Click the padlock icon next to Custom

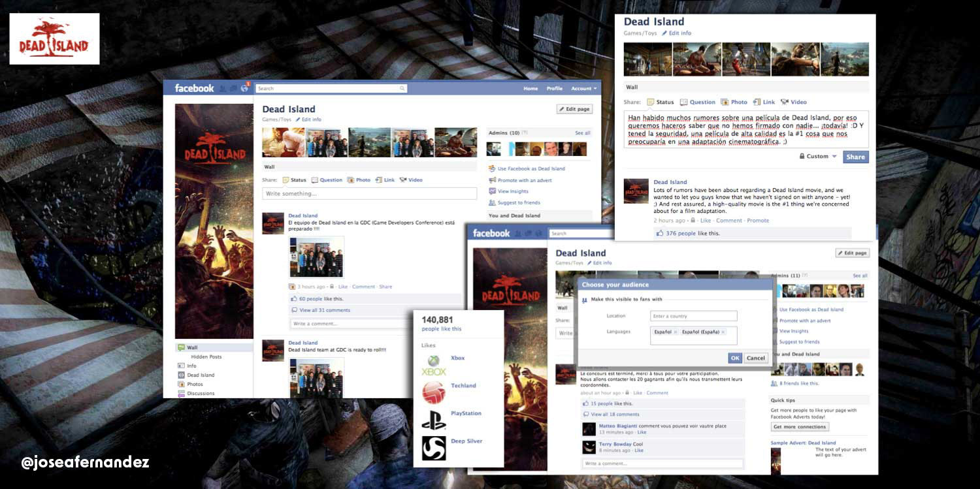point(802,157)
